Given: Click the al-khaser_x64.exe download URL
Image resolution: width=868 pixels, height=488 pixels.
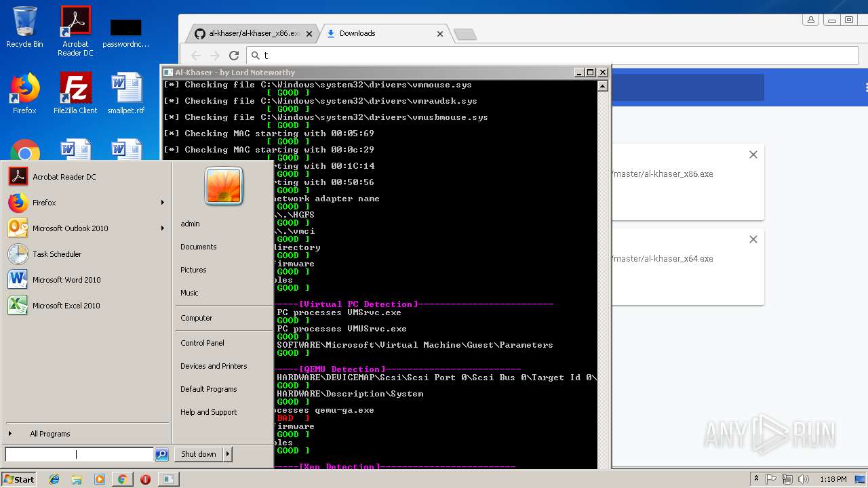Looking at the screenshot, I should [663, 259].
